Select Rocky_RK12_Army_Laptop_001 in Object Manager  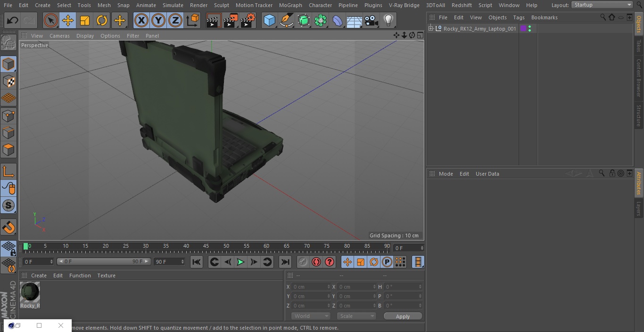coord(479,29)
